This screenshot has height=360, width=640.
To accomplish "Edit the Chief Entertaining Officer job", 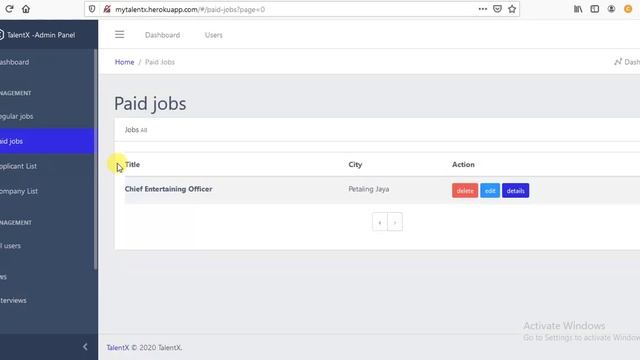I will click(x=490, y=191).
